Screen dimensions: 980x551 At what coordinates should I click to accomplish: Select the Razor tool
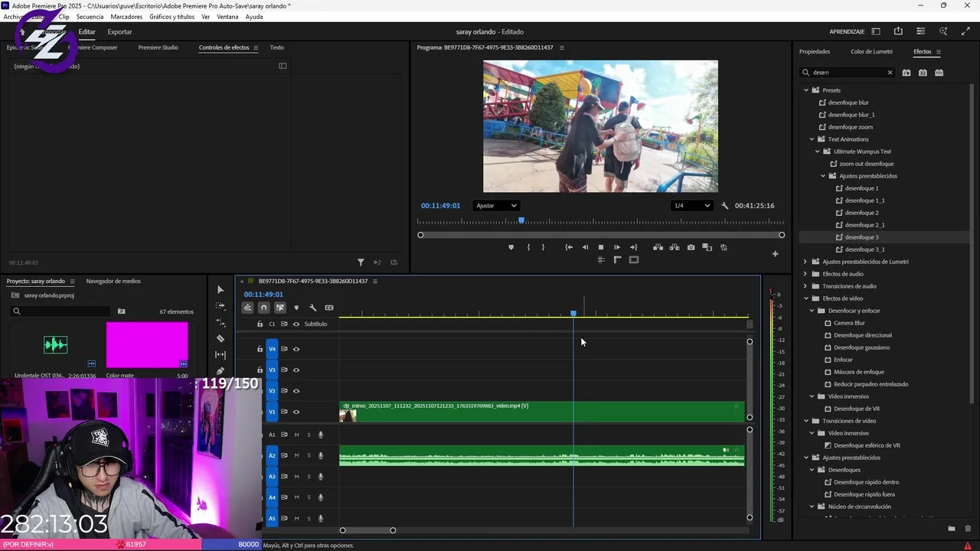tap(220, 338)
